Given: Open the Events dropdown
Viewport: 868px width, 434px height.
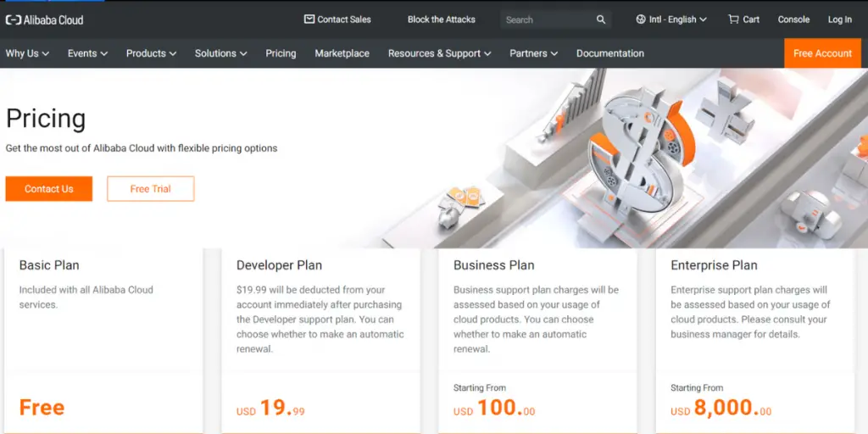Looking at the screenshot, I should (87, 53).
